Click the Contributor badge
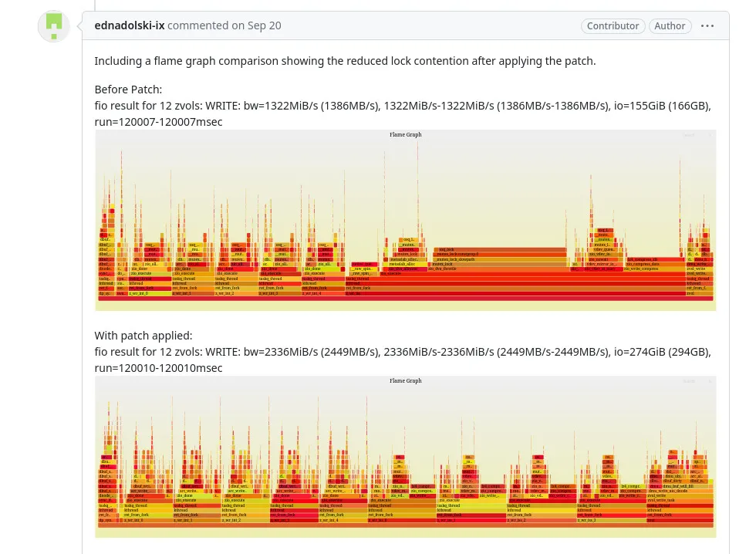Viewport: 756px width, 554px height. tap(613, 26)
